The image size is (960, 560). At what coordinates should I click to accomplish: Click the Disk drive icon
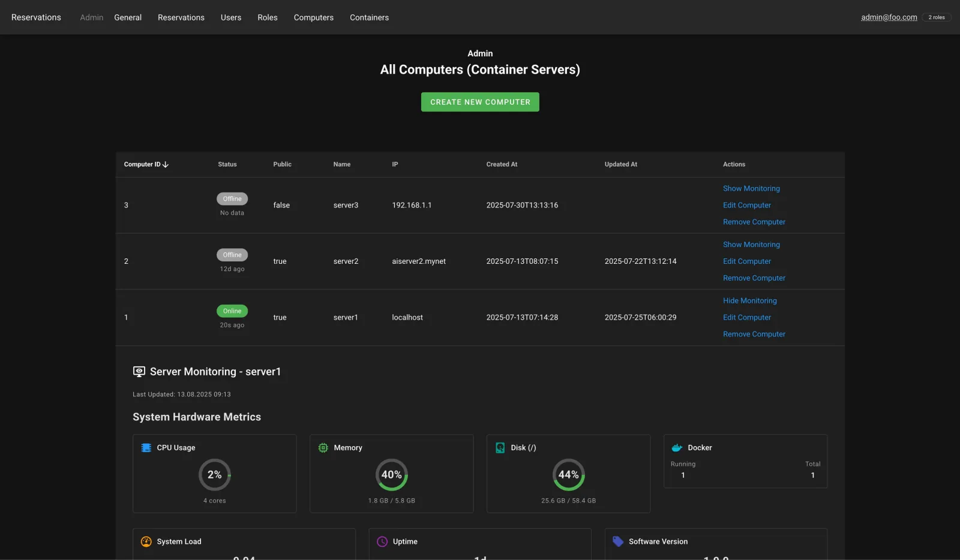tap(500, 448)
